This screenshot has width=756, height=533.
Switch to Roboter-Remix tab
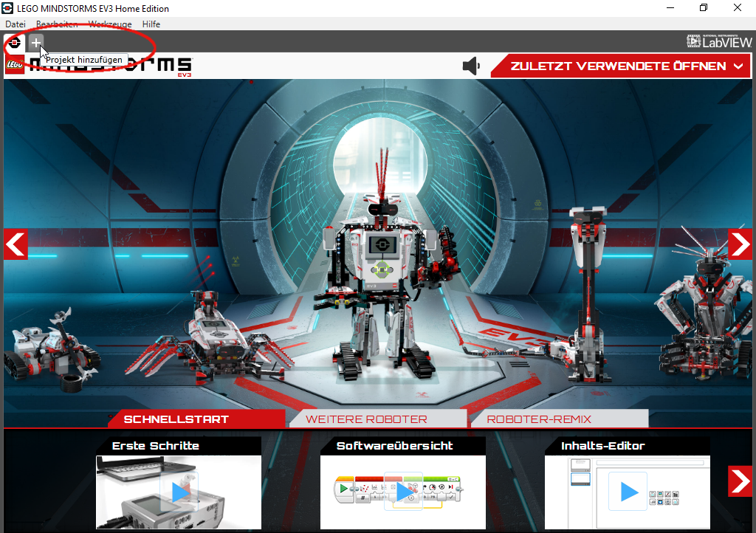tap(560, 419)
